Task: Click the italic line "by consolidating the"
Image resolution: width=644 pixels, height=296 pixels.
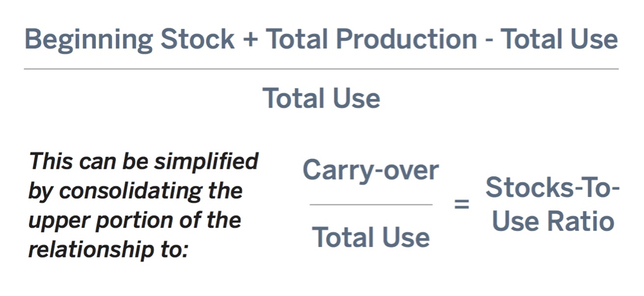Action: [x=135, y=192]
